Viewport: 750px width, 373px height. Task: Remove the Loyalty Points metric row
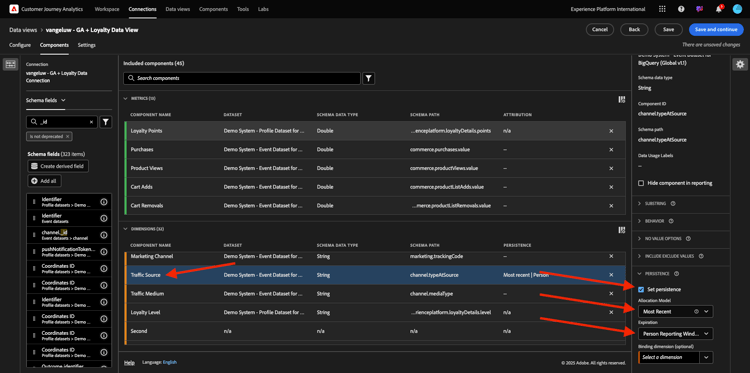pyautogui.click(x=611, y=131)
